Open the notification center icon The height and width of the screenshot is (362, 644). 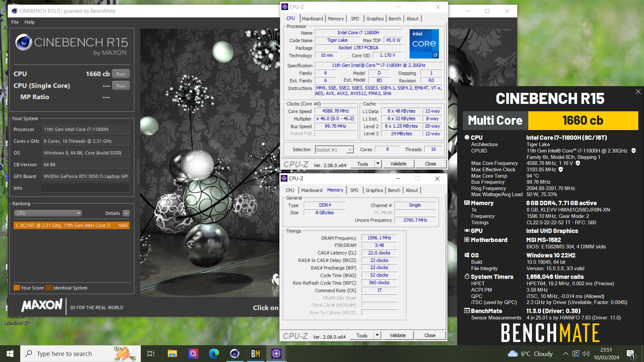[631, 354]
